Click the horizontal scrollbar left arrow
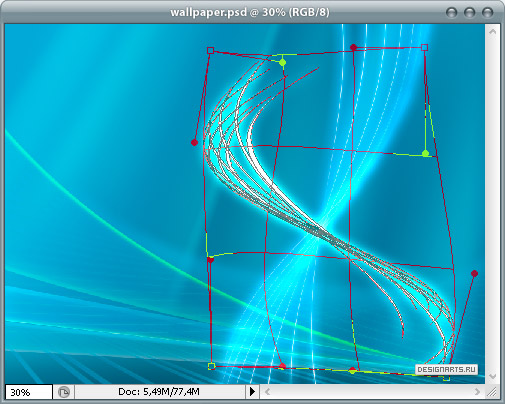The height and width of the screenshot is (404, 505). point(267,391)
